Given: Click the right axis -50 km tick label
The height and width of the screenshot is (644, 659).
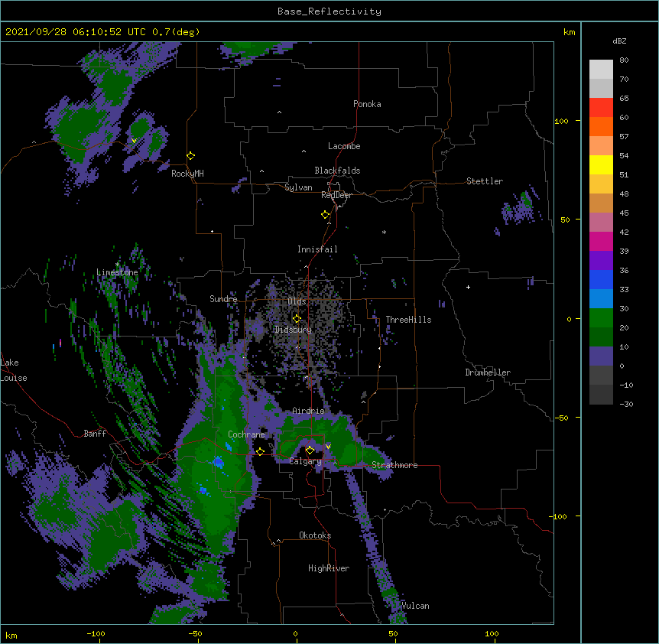Looking at the screenshot, I should coord(561,418).
